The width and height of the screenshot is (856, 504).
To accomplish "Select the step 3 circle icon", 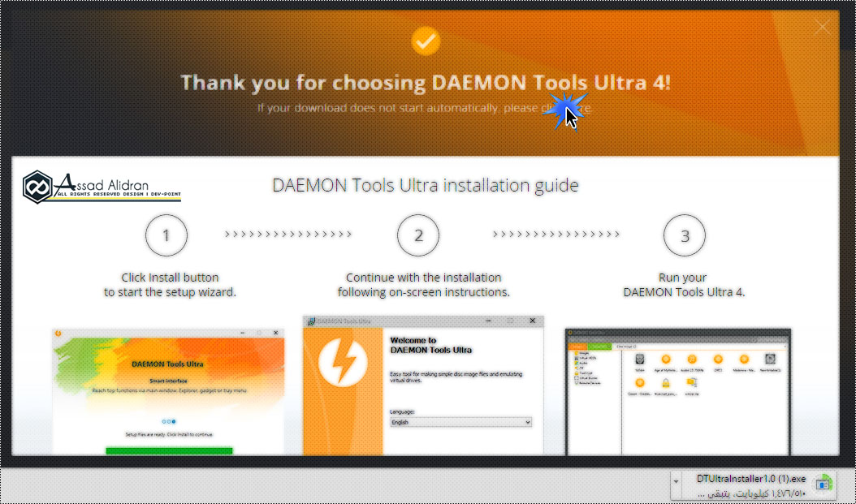I will pyautogui.click(x=685, y=235).
